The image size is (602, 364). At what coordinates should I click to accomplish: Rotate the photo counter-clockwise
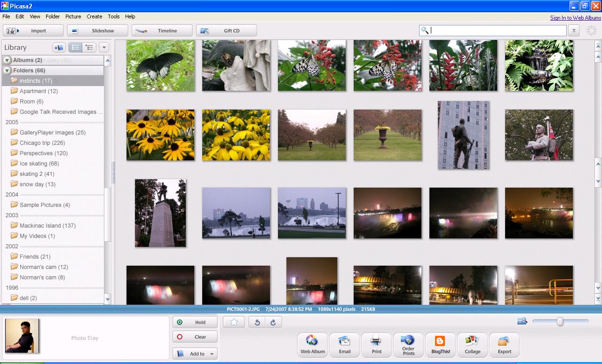tap(257, 322)
